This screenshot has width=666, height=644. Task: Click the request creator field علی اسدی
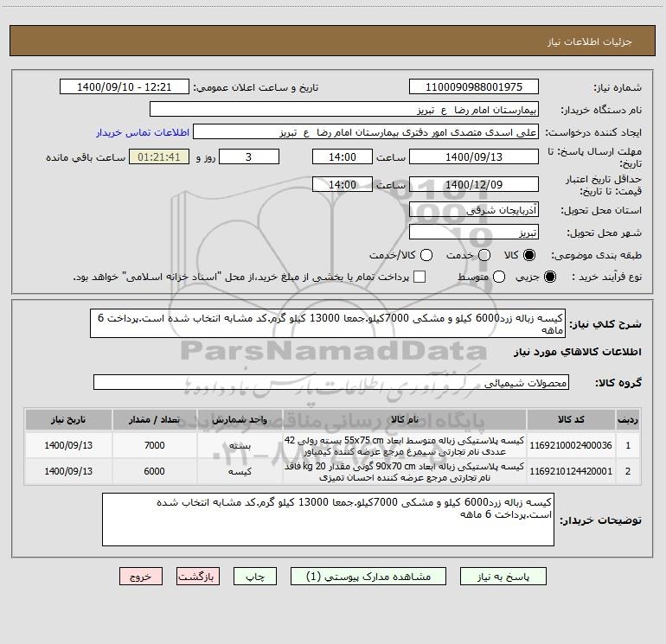[x=366, y=132]
